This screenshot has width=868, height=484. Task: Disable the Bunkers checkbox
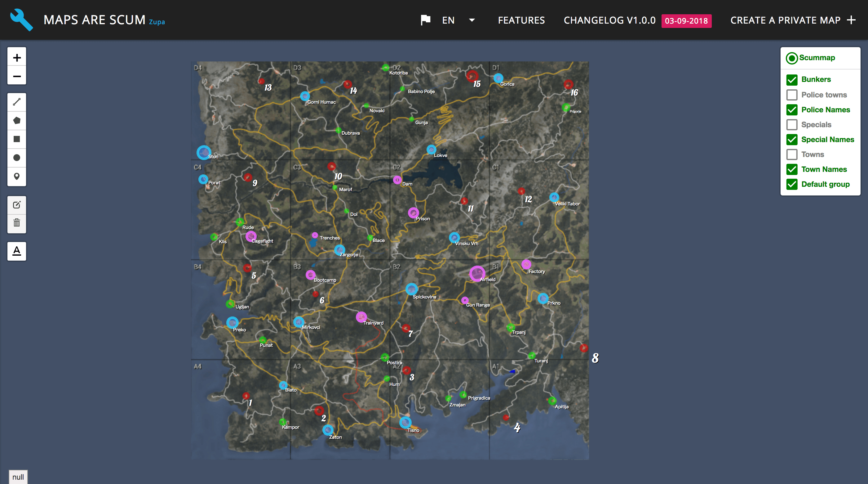[792, 80]
